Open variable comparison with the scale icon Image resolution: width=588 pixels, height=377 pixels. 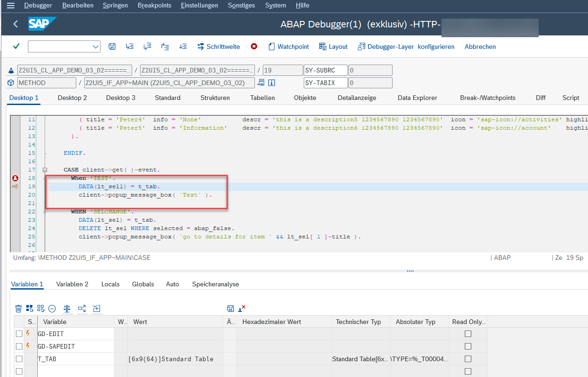(67, 308)
